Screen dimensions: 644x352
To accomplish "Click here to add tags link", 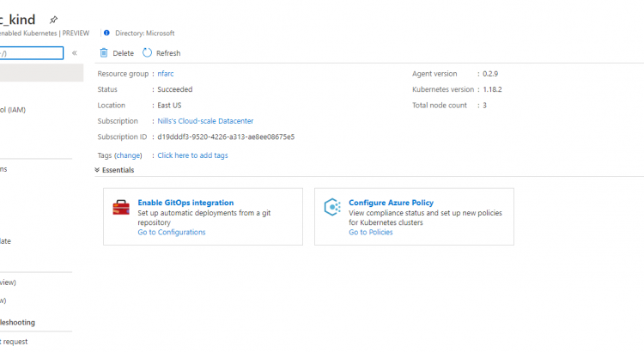I will 192,155.
